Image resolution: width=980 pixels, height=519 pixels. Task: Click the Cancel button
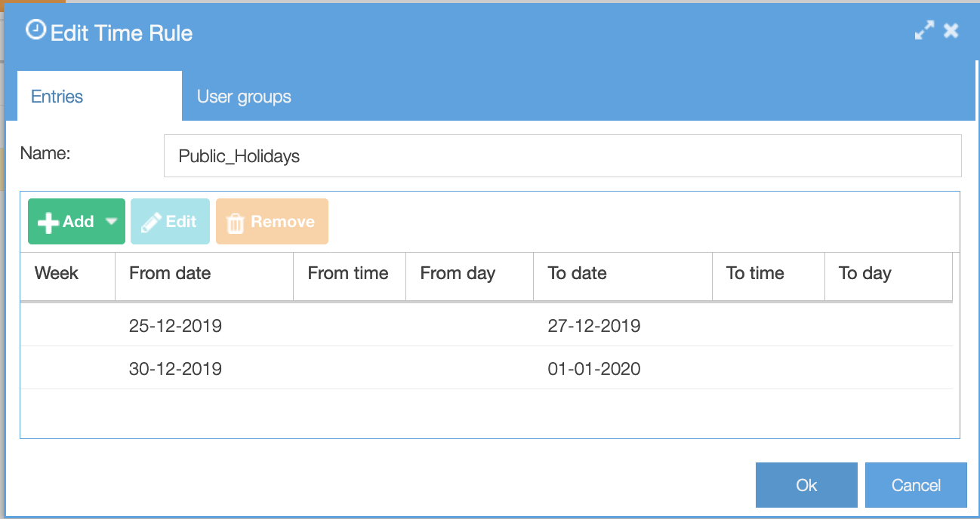[x=916, y=485]
